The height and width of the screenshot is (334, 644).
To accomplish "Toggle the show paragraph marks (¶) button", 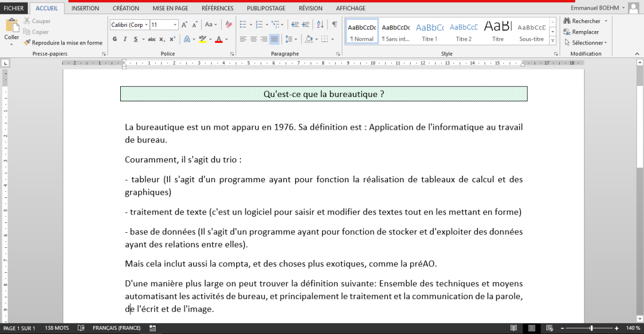I will [334, 25].
